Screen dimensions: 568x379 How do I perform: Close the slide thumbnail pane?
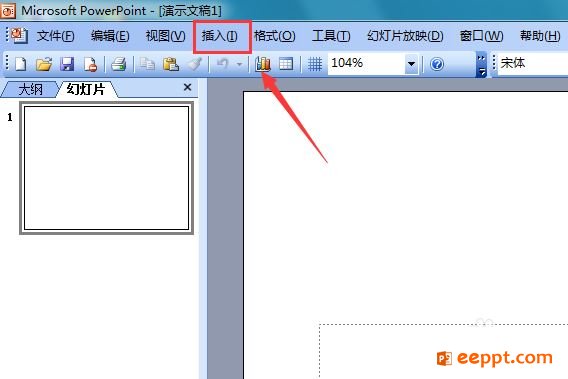(x=187, y=87)
